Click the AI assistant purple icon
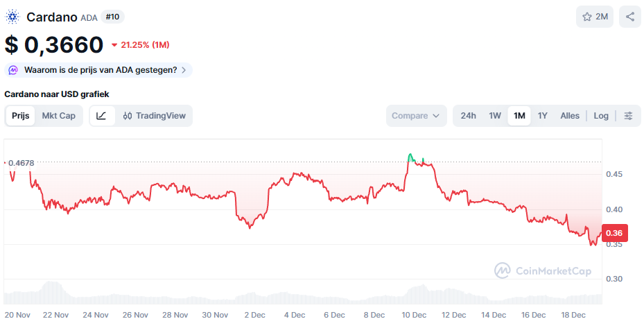This screenshot has width=644, height=319. 14,70
